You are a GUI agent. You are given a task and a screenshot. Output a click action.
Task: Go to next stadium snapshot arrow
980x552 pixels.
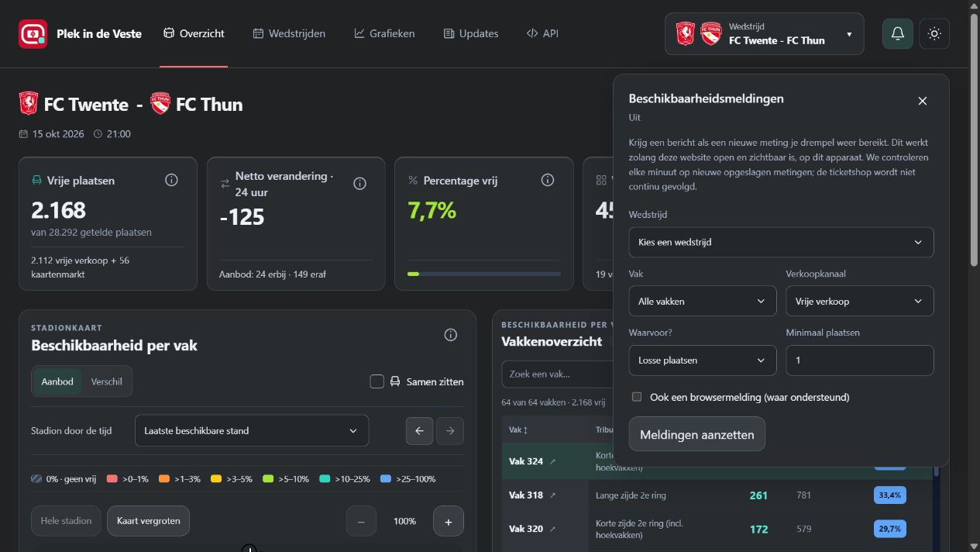pos(450,431)
